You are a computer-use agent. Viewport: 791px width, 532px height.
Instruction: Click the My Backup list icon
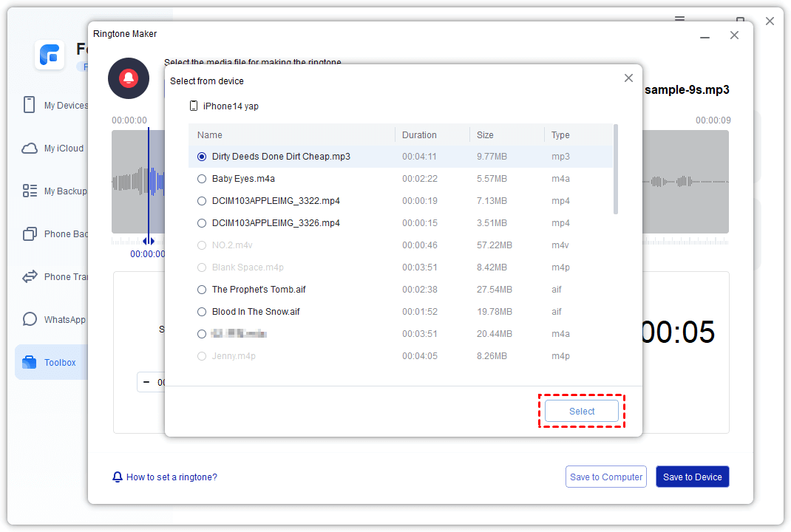click(x=30, y=191)
